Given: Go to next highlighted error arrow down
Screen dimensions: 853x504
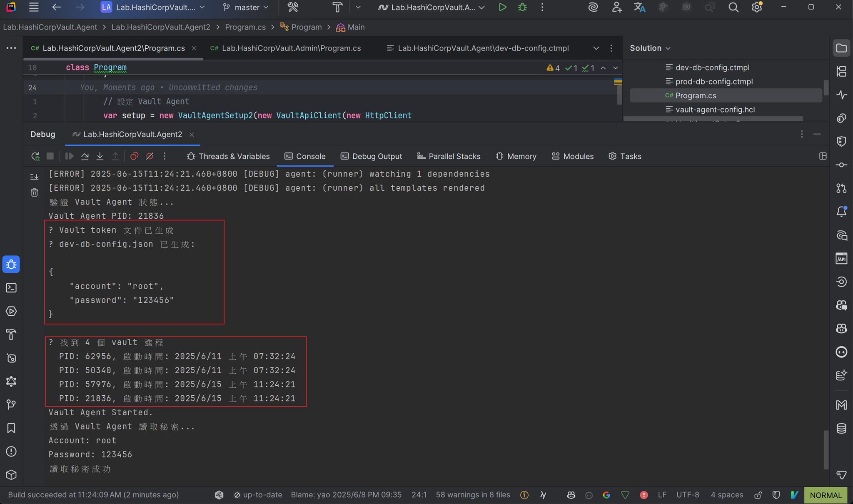Looking at the screenshot, I should point(615,68).
